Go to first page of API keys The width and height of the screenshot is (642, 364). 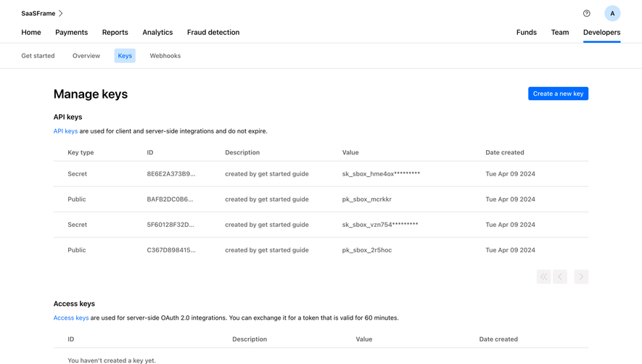543,277
